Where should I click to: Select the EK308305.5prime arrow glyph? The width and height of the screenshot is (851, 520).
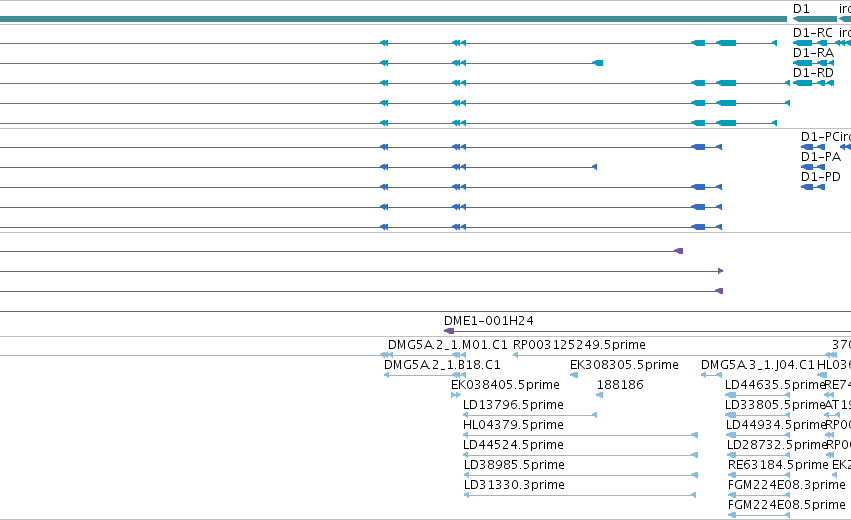coord(574,375)
